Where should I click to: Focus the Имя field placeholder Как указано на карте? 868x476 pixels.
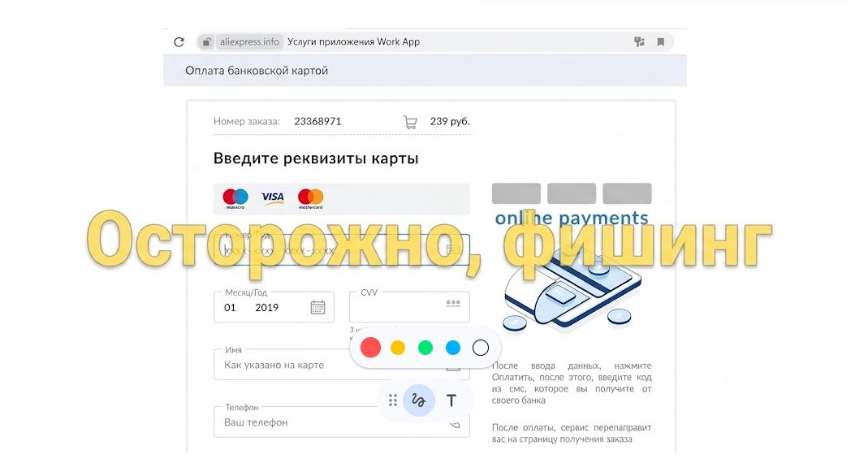click(274, 366)
